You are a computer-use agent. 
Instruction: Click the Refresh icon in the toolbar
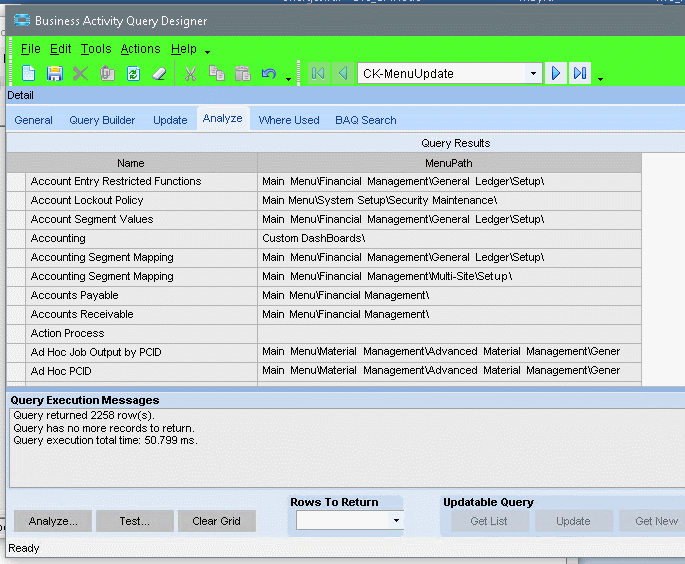pos(133,74)
